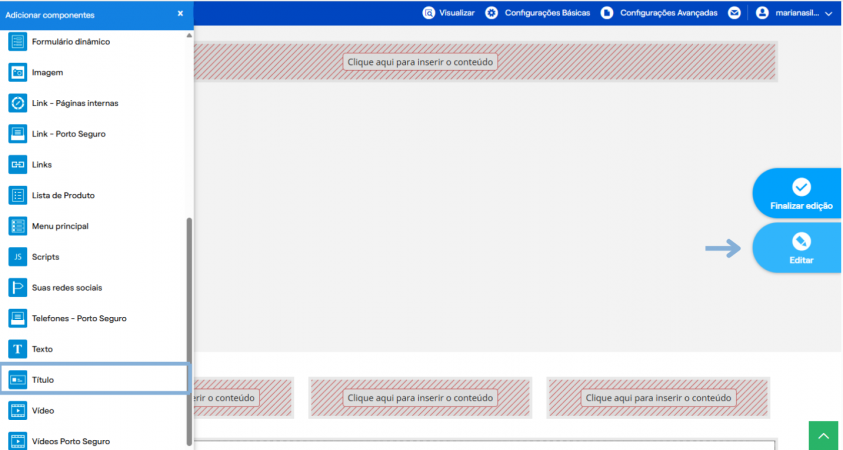Click the partially hidden 'inserir o conteúdo' button
The width and height of the screenshot is (843, 450).
226,398
